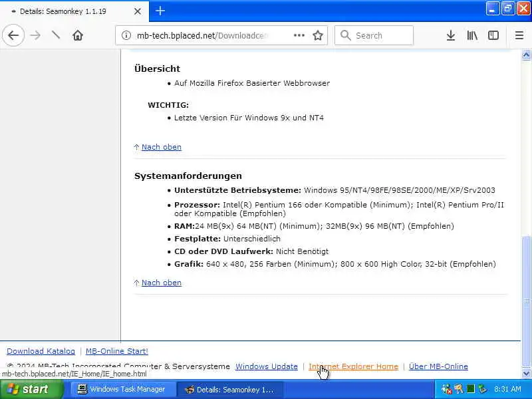Go back to the previous page

[x=13, y=35]
